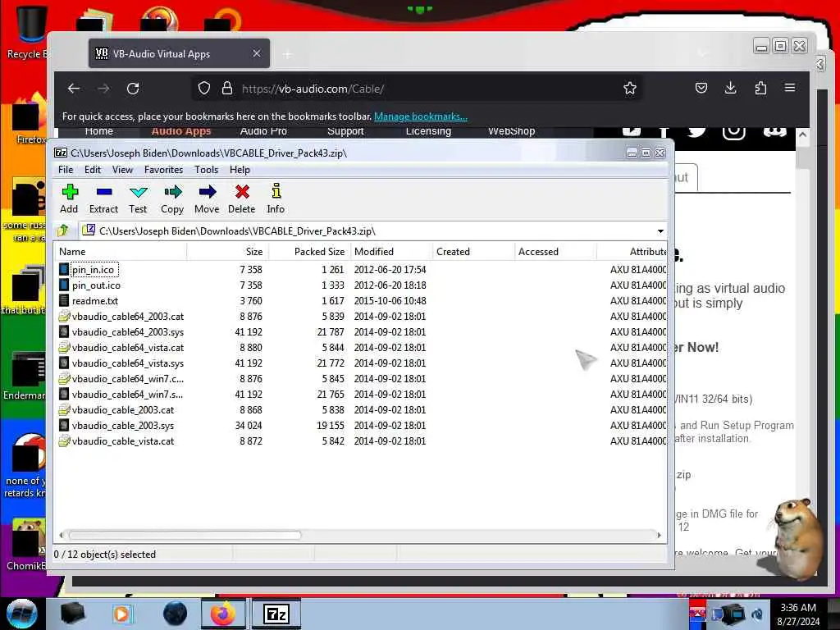Screen dimensions: 840x630
Task: Open the Licensing navigation link
Action: click(428, 131)
